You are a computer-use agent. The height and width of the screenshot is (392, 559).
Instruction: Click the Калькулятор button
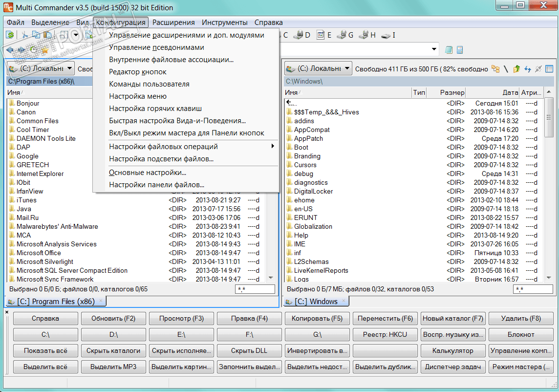pyautogui.click(x=453, y=350)
